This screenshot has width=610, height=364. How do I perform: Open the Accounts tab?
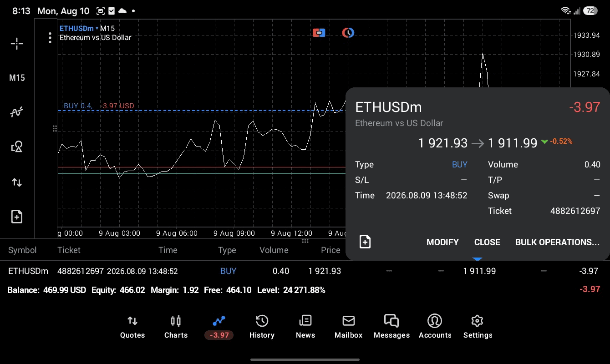[x=435, y=327]
